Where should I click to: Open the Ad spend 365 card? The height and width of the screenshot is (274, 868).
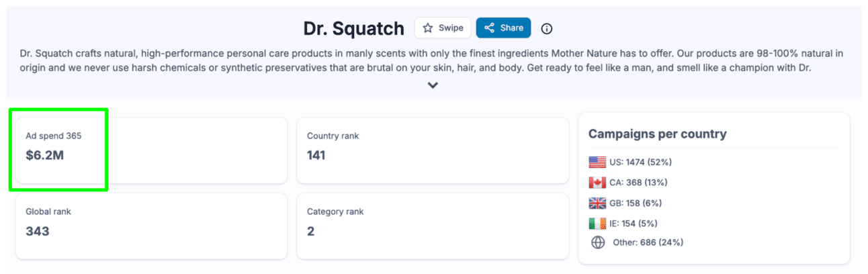pos(151,150)
